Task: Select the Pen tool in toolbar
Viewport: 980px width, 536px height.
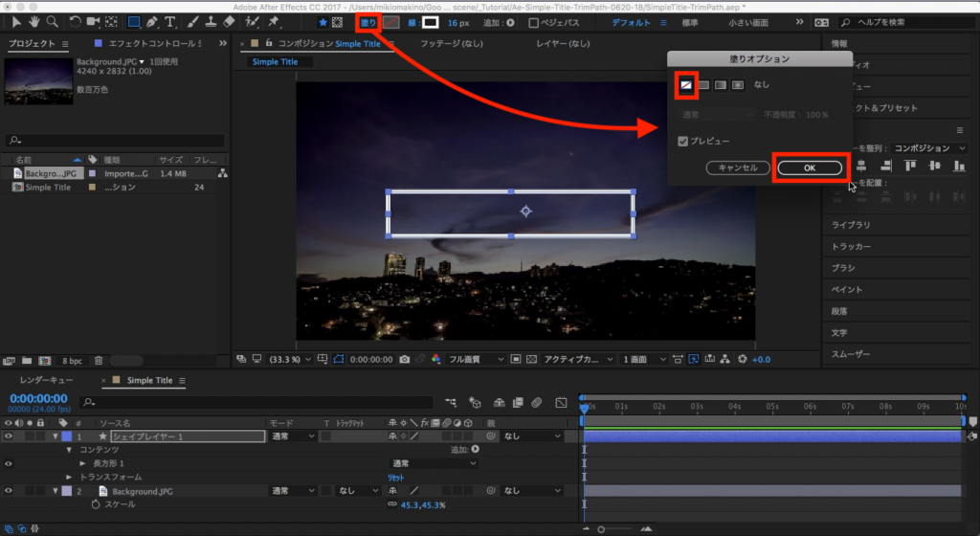Action: click(152, 22)
